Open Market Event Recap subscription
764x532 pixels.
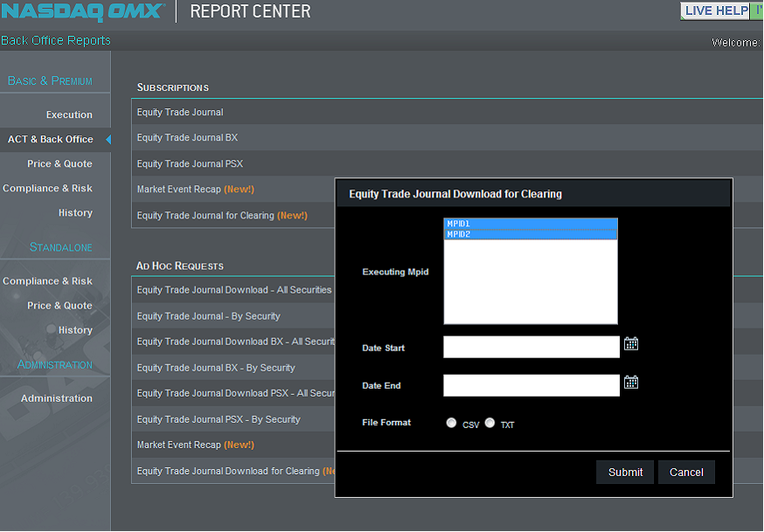point(196,190)
